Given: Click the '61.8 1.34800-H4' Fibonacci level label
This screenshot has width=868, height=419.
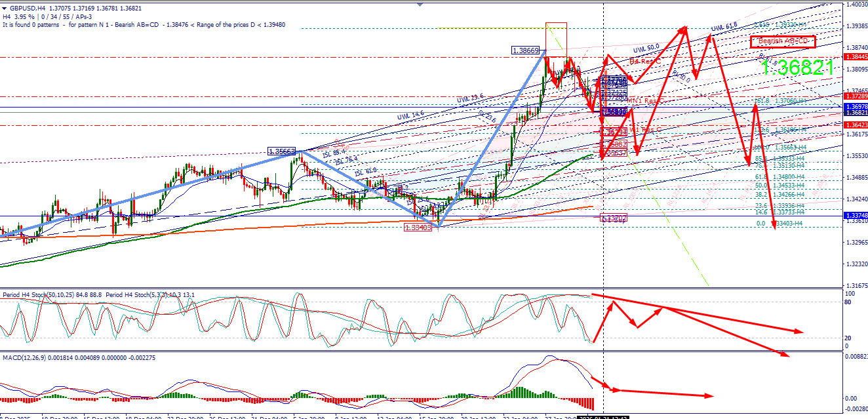Looking at the screenshot, I should point(779,177).
